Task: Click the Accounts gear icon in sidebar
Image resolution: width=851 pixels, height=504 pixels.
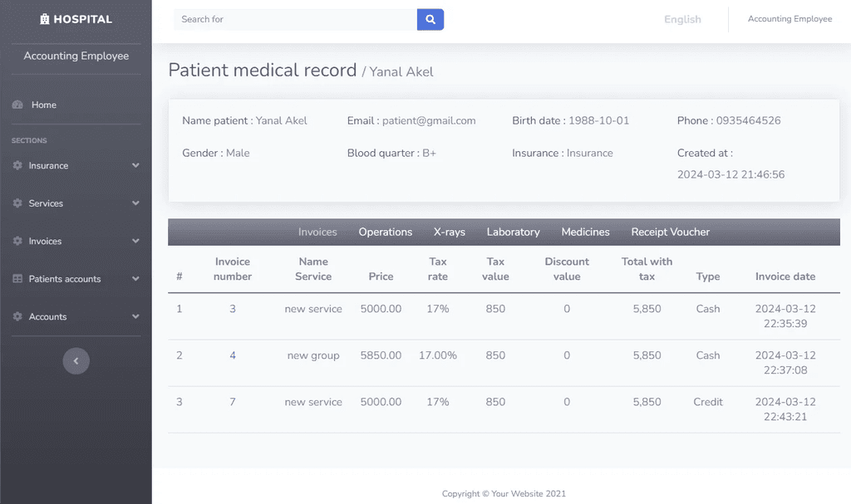Action: coord(17,316)
